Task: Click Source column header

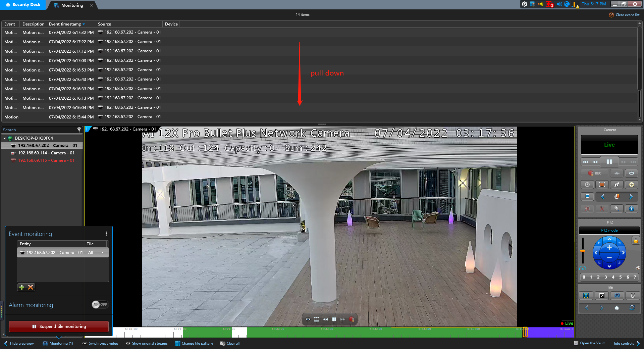Action: (x=104, y=24)
